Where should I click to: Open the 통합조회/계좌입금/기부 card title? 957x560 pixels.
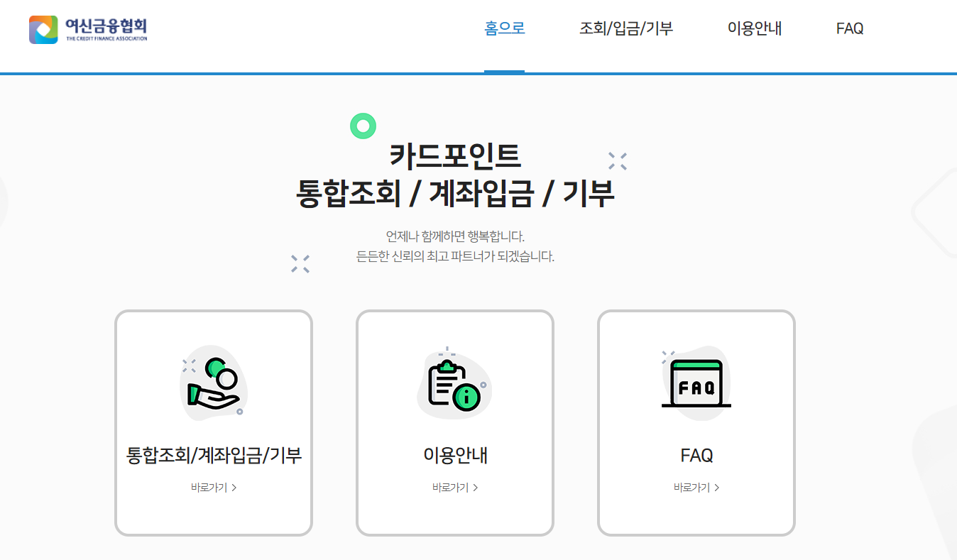(214, 455)
